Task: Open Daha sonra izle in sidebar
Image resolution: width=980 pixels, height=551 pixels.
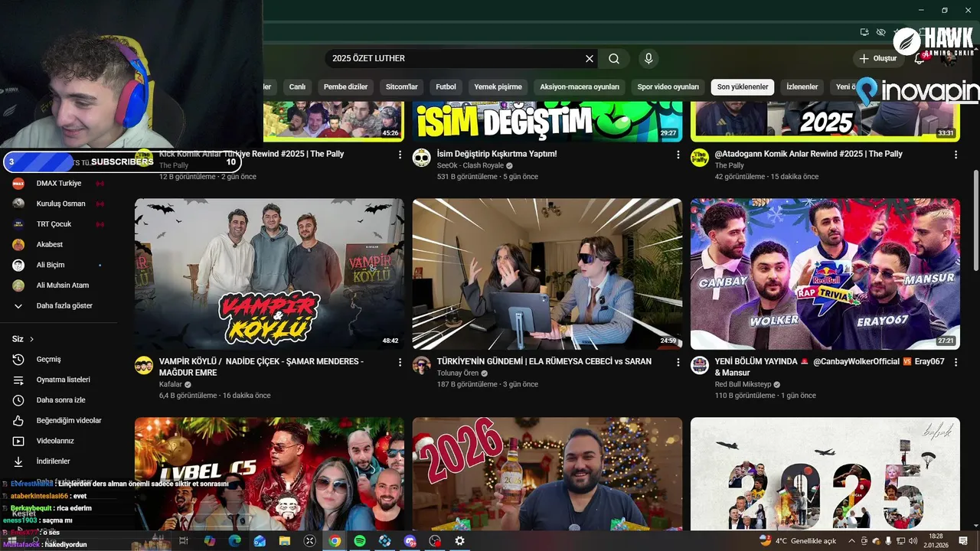Action: pyautogui.click(x=59, y=400)
